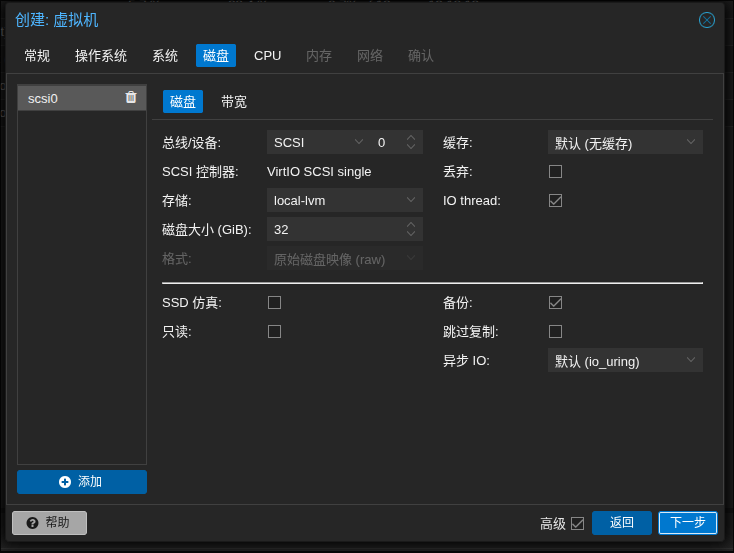The image size is (734, 553).
Task: Toggle the read-only checkbox
Action: point(274,331)
